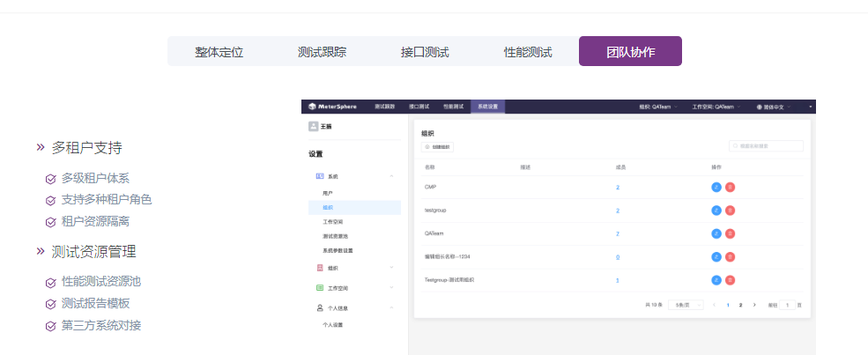Click member count link for 编辑组长名称--1234
Screen dimensions: 868x355
point(618,257)
